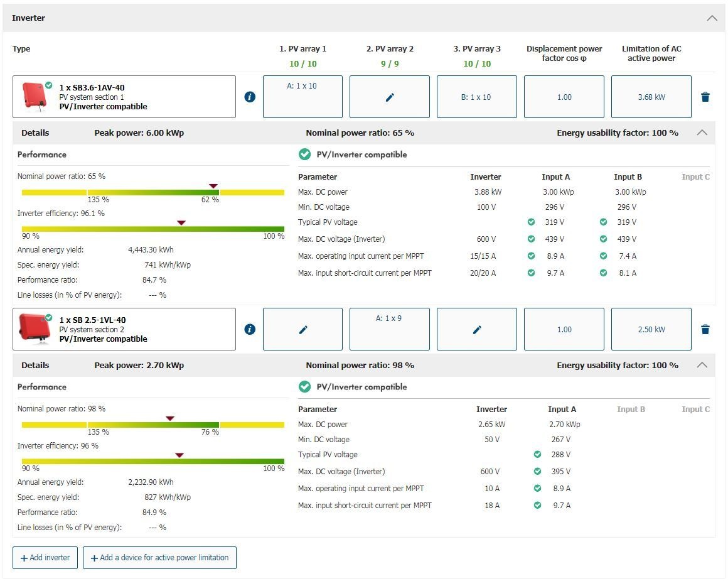Click displacement power factor 1.00 for SB 2.5-1VL-40
The width and height of the screenshot is (728, 581).
564,329
